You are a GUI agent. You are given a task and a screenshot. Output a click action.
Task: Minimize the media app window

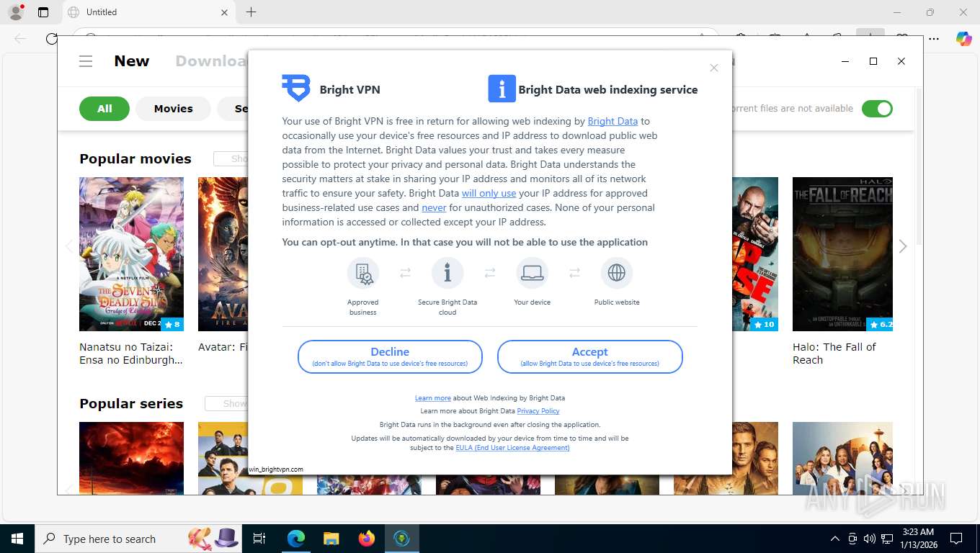845,61
